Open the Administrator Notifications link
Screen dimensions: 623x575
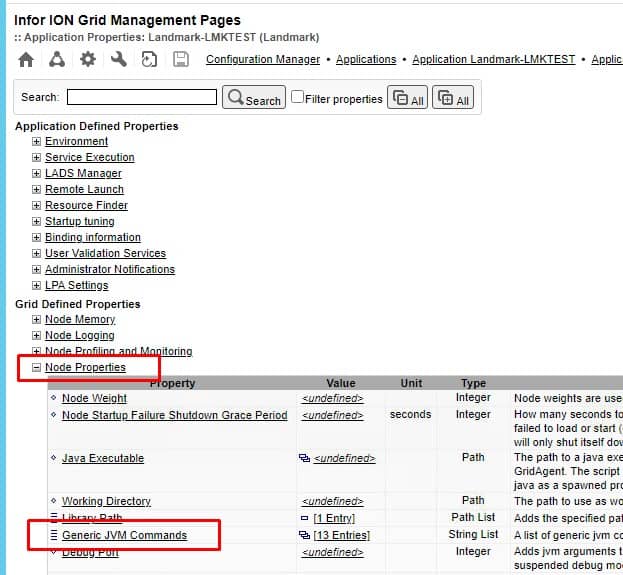pyautogui.click(x=110, y=269)
